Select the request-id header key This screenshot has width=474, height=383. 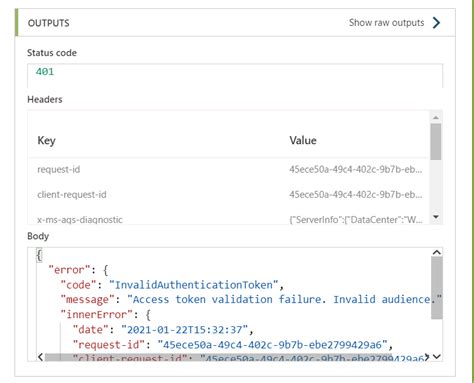pos(59,169)
